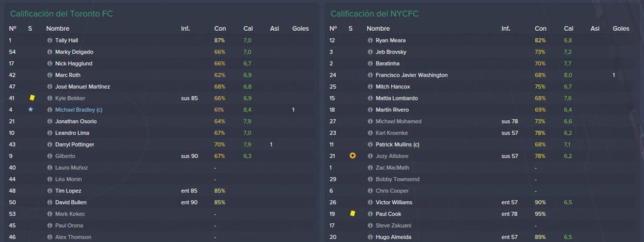Click Kyle Bekker's yellow card icon

(32, 98)
